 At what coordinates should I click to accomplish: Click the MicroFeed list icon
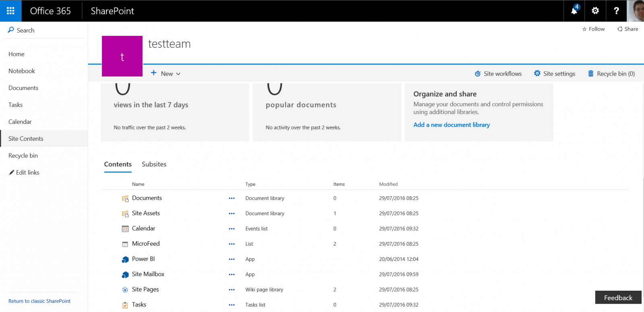(125, 244)
